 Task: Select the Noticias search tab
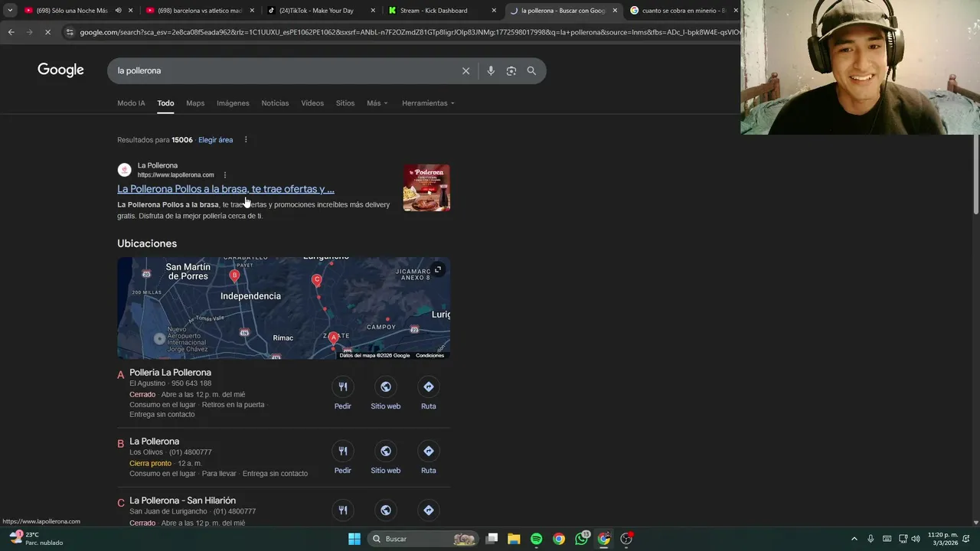pyautogui.click(x=275, y=103)
